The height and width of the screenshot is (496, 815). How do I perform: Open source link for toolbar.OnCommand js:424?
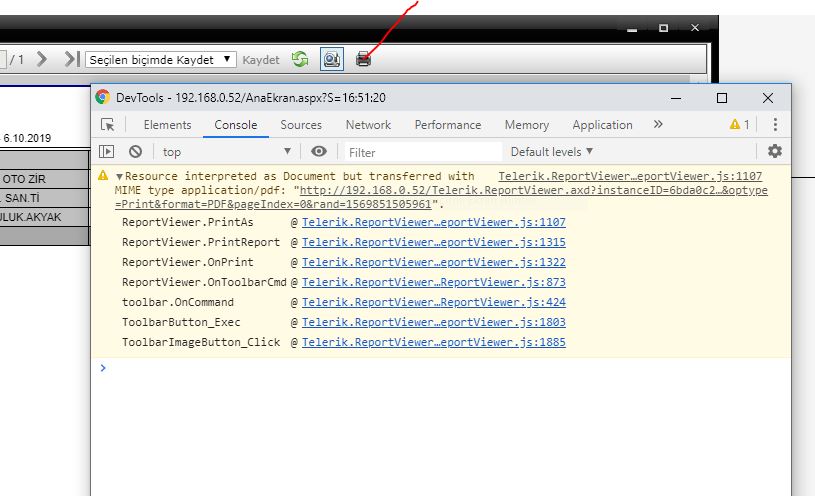click(x=433, y=302)
